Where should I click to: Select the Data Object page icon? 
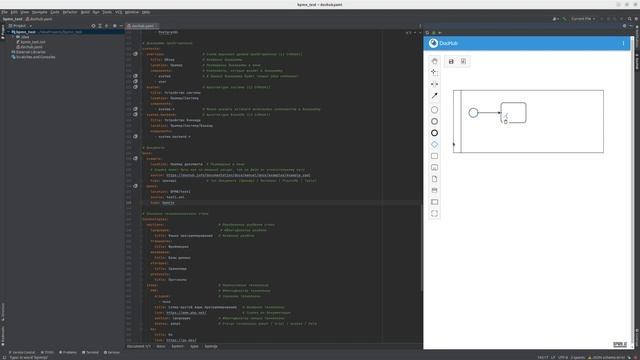click(x=434, y=179)
